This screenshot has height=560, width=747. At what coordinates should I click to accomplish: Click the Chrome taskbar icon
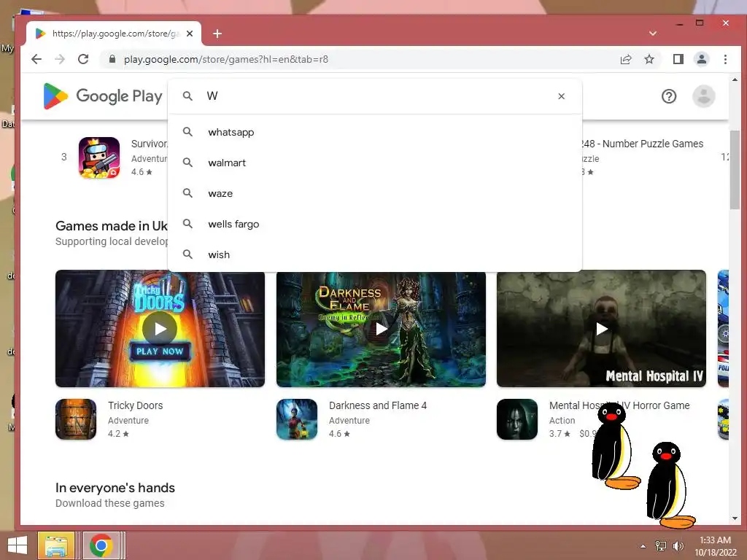pos(101,545)
